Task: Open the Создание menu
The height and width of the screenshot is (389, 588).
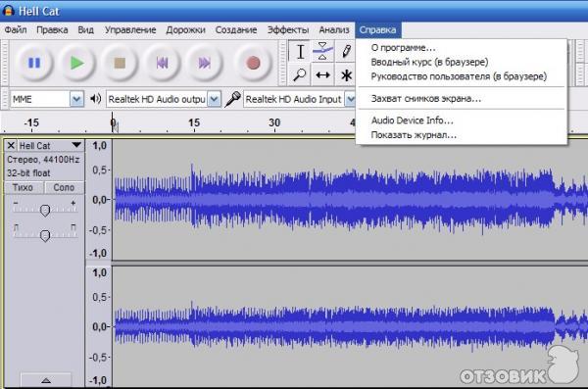Action: coord(236,30)
